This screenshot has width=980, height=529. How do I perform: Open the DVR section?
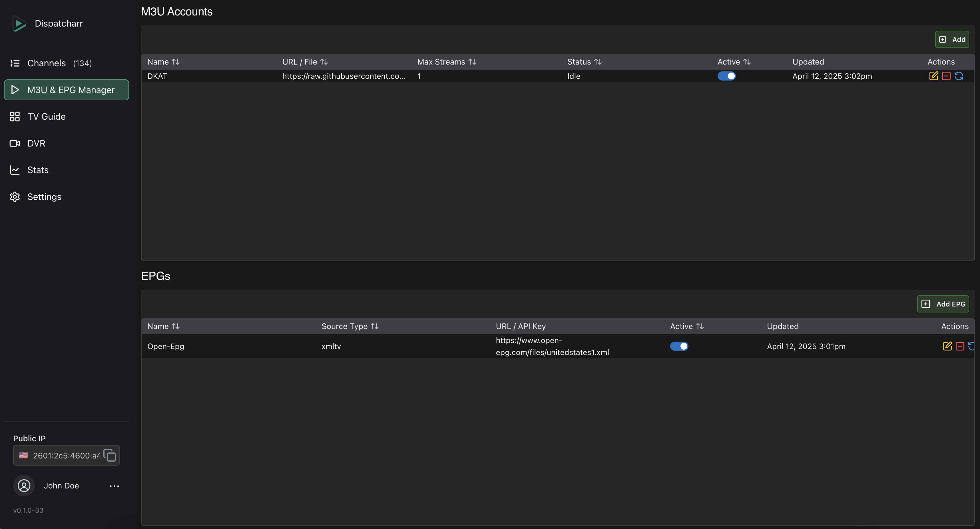click(36, 143)
